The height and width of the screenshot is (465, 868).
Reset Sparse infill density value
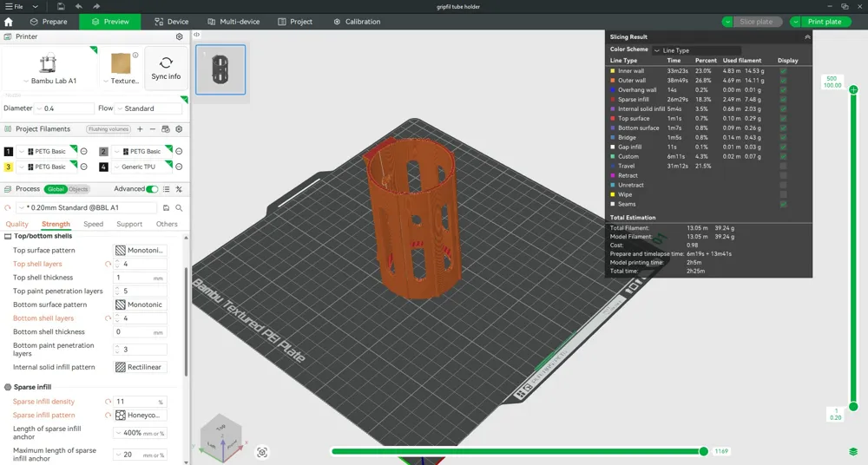108,402
